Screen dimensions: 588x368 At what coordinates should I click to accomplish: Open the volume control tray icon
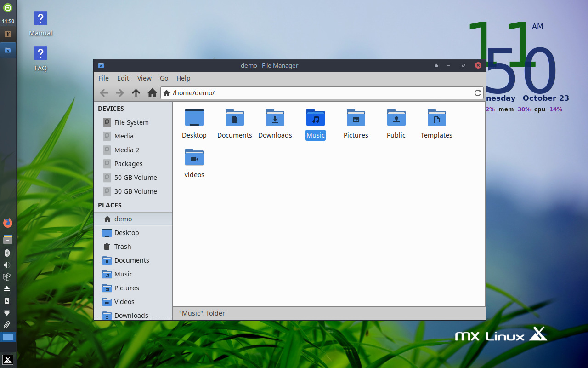tap(7, 265)
